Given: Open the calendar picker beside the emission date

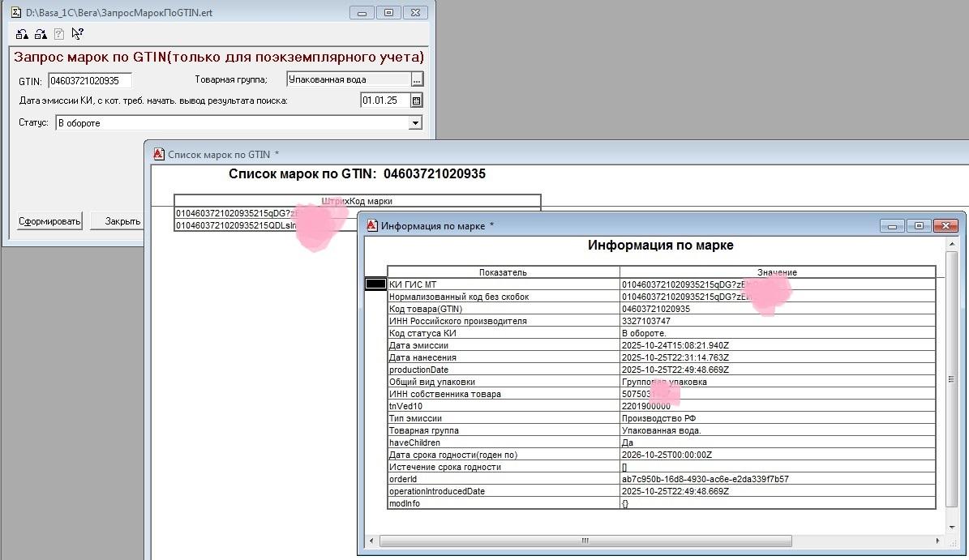Looking at the screenshot, I should click(417, 100).
